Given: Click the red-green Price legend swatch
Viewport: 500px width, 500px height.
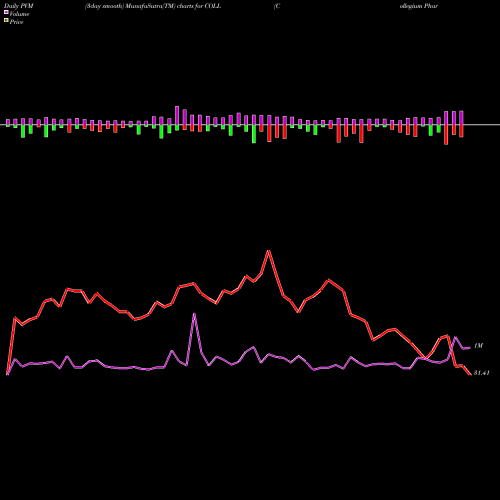Looking at the screenshot, I should 6,20.
